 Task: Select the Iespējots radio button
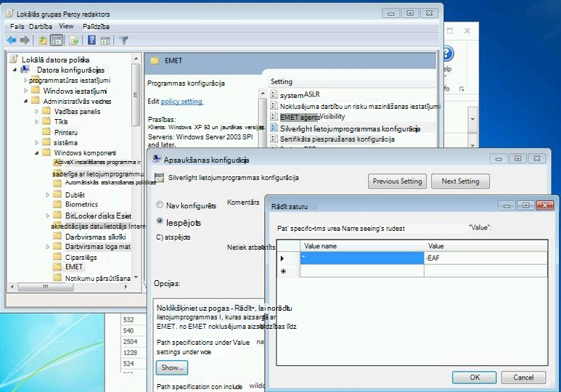[x=160, y=221]
